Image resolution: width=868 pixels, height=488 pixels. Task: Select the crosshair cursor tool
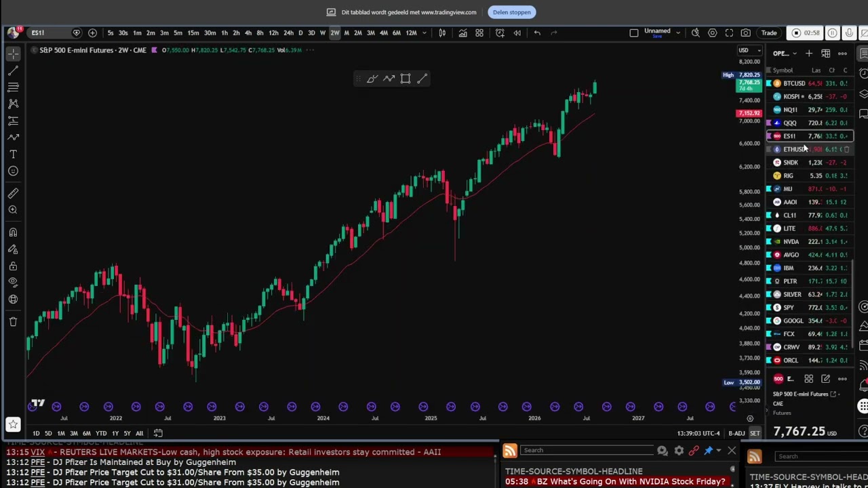coord(13,53)
